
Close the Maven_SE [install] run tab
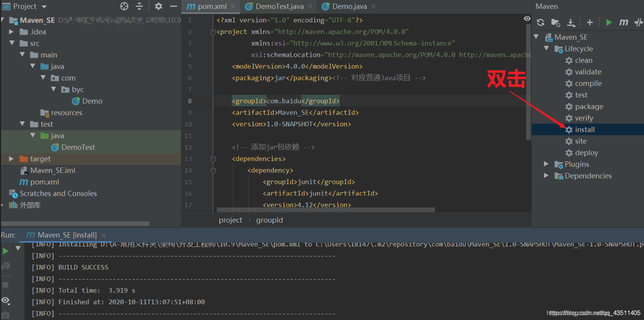103,235
